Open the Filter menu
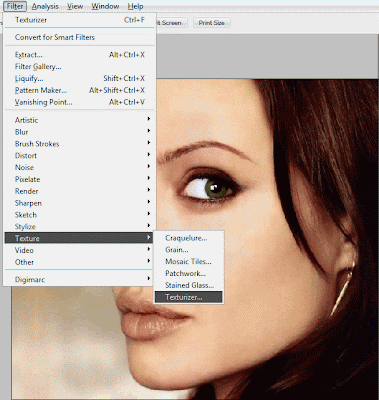The image size is (379, 400). [15, 6]
